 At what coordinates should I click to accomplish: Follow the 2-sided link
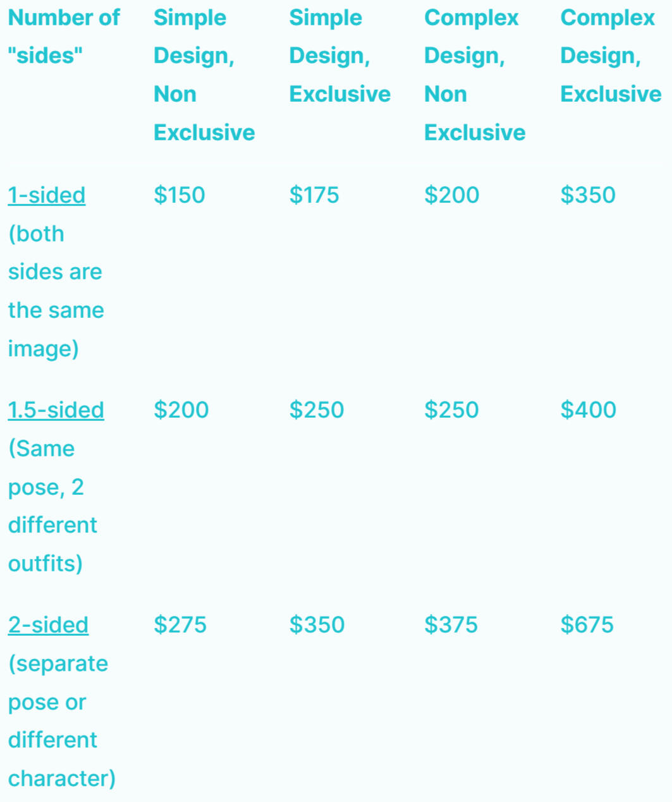coord(48,625)
